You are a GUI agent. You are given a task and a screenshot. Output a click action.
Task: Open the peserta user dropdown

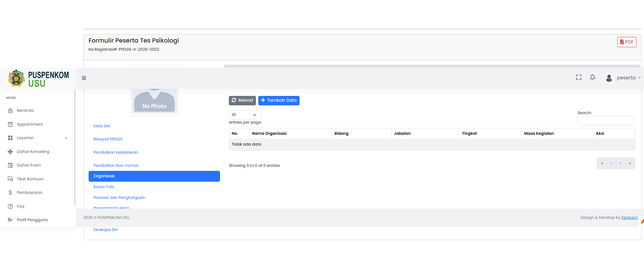tap(622, 78)
